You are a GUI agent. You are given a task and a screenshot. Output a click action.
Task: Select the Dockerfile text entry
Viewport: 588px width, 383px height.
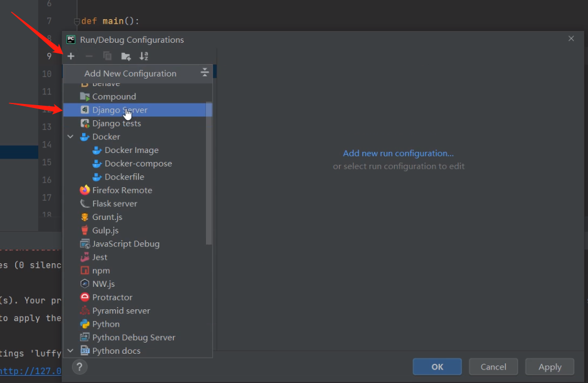[x=124, y=177]
